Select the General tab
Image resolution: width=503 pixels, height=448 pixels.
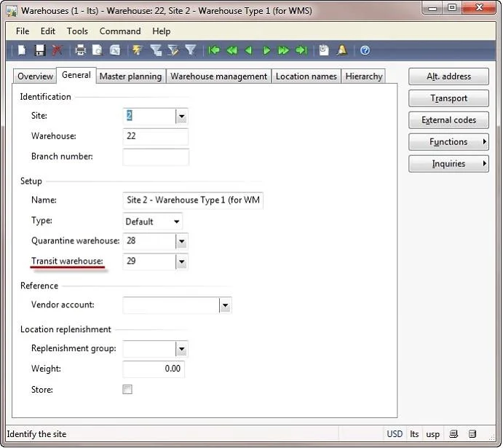click(76, 75)
